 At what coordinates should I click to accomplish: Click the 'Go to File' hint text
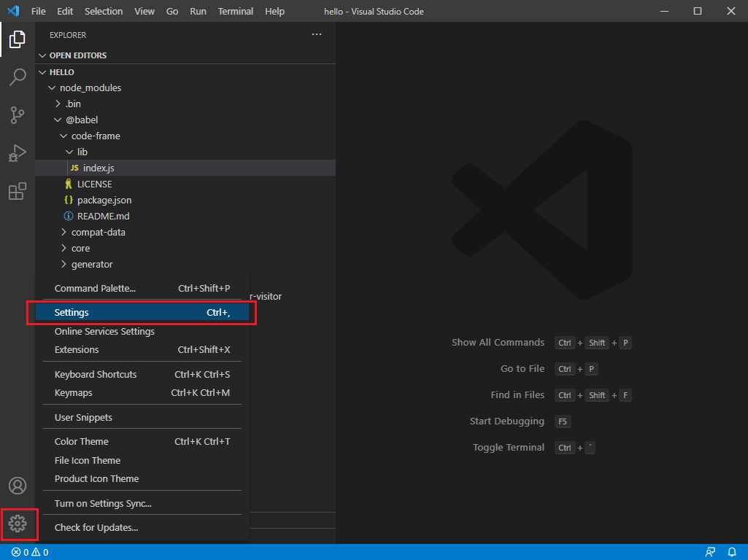click(x=523, y=369)
